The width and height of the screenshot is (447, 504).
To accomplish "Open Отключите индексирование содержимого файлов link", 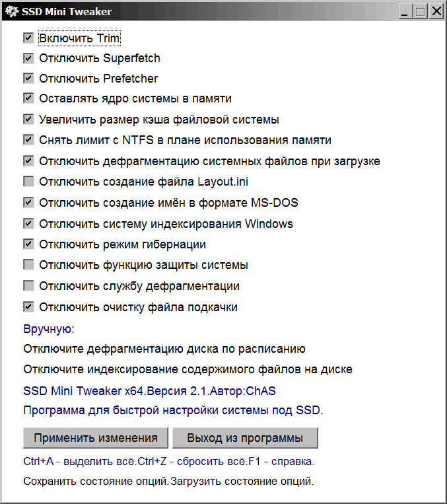I will pos(188,369).
